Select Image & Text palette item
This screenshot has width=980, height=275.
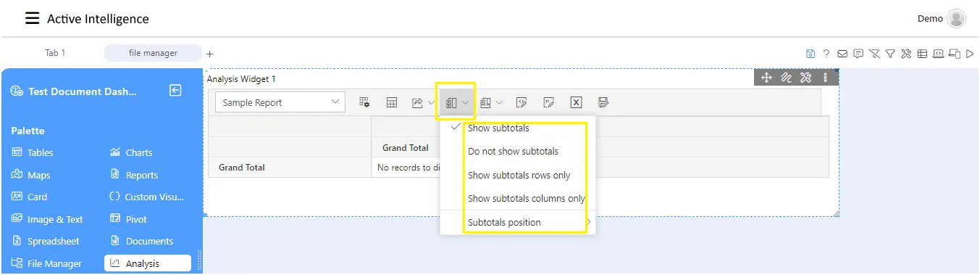pos(47,219)
